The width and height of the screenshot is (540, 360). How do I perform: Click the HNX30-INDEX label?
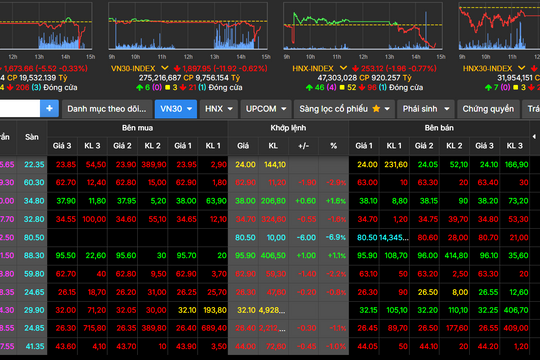pyautogui.click(x=488, y=68)
